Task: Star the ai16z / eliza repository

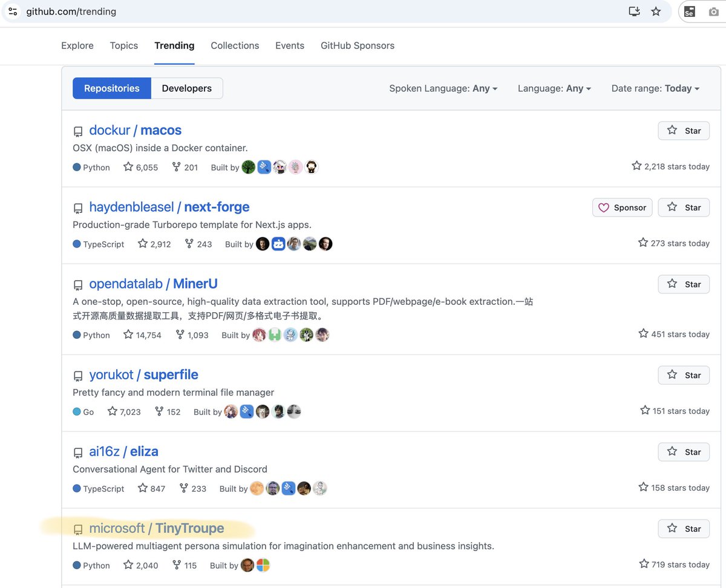Action: pyautogui.click(x=684, y=452)
